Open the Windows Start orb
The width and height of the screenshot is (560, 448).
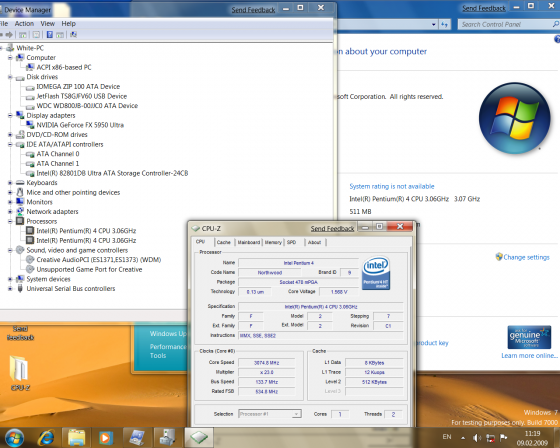(15, 437)
